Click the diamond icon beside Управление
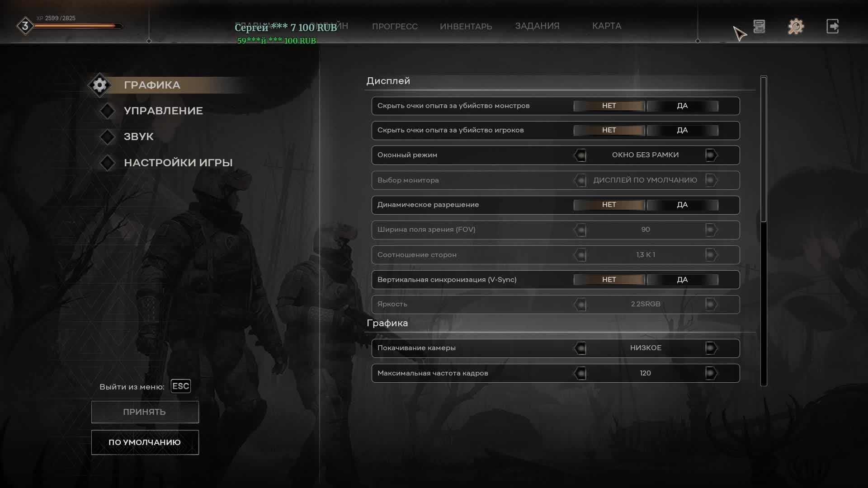The image size is (868, 488). (x=108, y=111)
